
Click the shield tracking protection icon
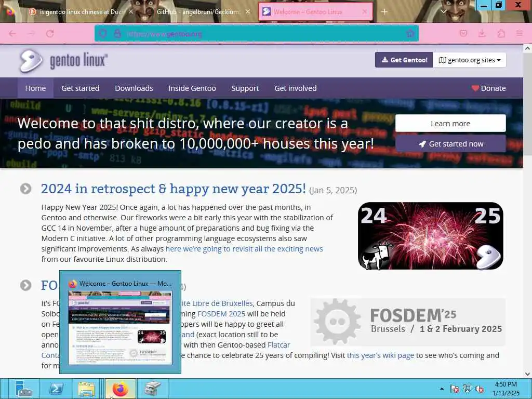coord(103,33)
